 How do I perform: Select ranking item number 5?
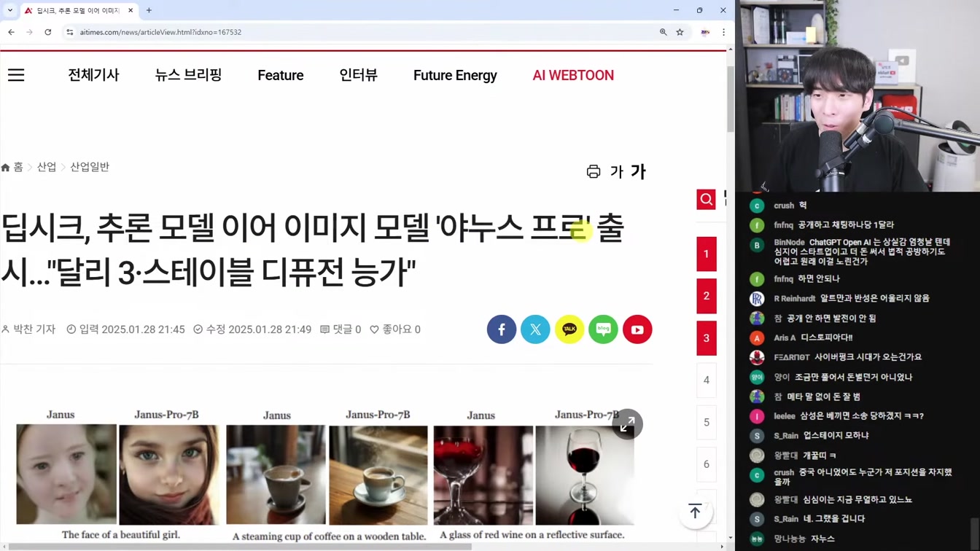[706, 422]
